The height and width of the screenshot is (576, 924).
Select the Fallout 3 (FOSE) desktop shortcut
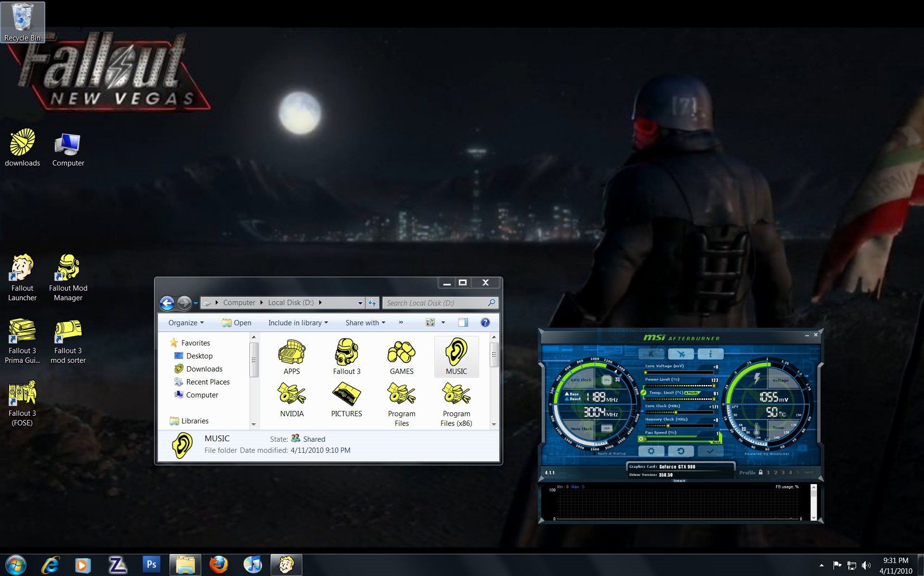tap(22, 403)
